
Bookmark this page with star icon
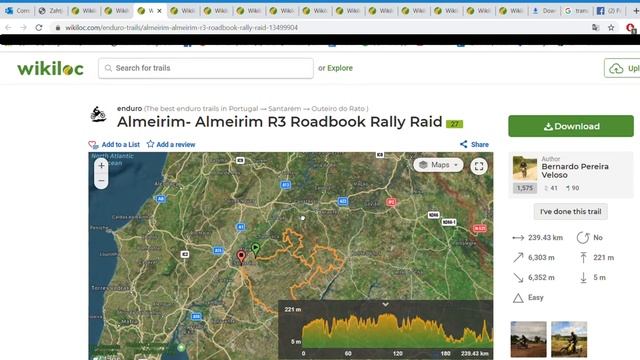pyautogui.click(x=611, y=27)
